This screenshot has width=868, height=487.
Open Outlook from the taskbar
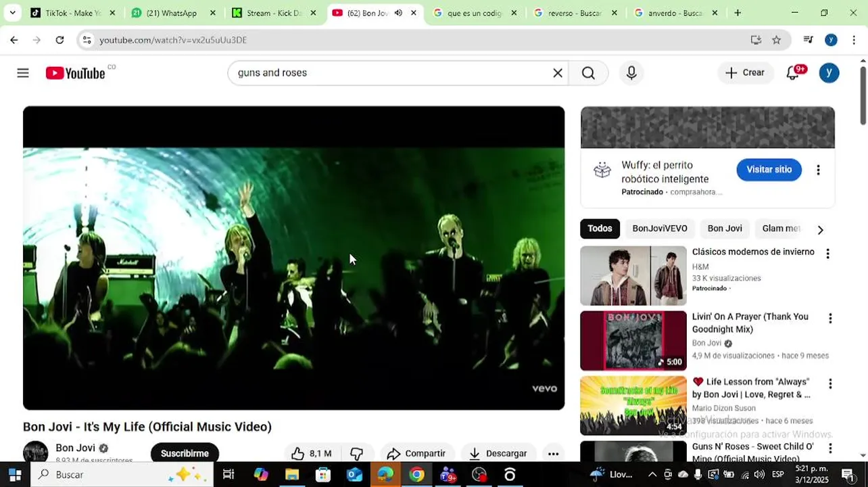(354, 474)
